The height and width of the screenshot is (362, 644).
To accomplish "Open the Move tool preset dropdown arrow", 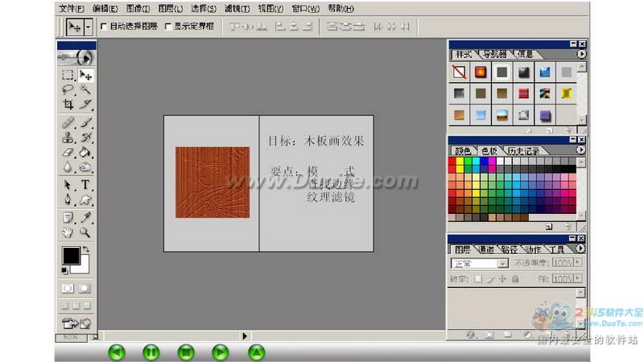I will 88,27.
